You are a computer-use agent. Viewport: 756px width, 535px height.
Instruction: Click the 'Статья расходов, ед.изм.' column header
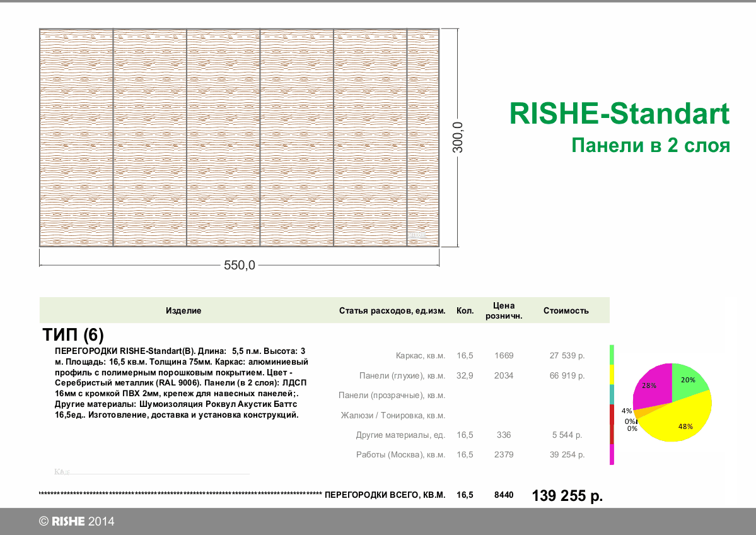392,310
